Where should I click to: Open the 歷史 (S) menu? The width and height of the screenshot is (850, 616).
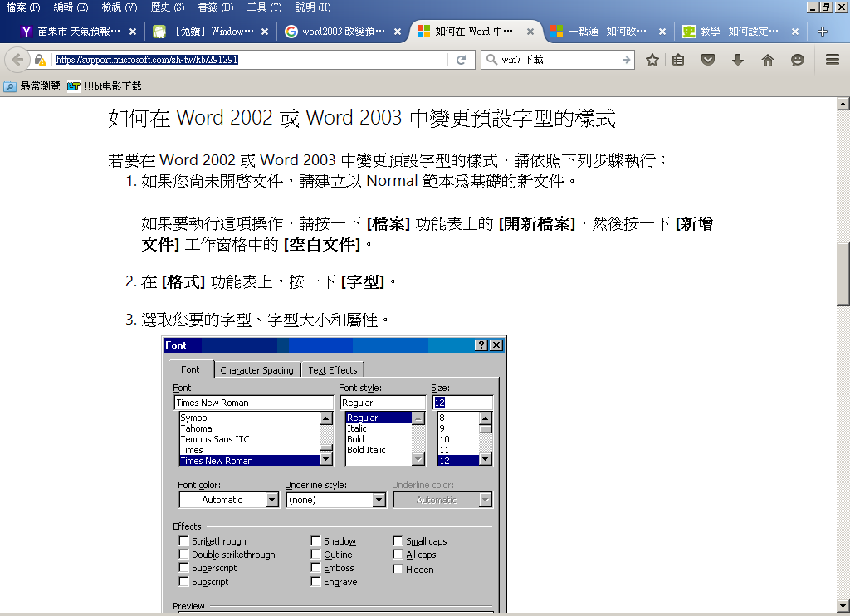click(168, 7)
